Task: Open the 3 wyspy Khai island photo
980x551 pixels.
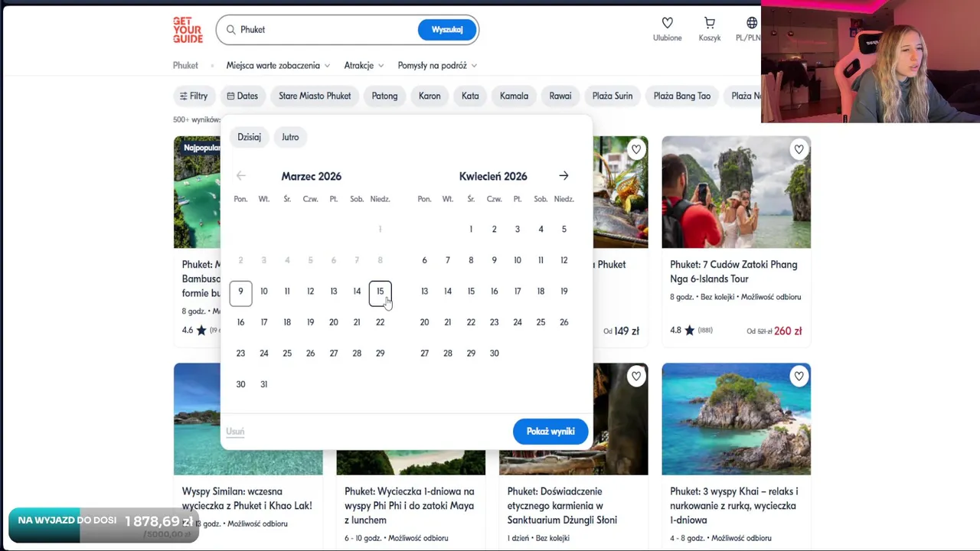Action: pos(736,419)
